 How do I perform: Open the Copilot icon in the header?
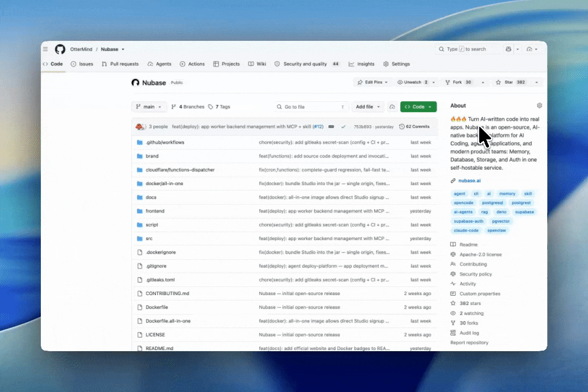509,49
